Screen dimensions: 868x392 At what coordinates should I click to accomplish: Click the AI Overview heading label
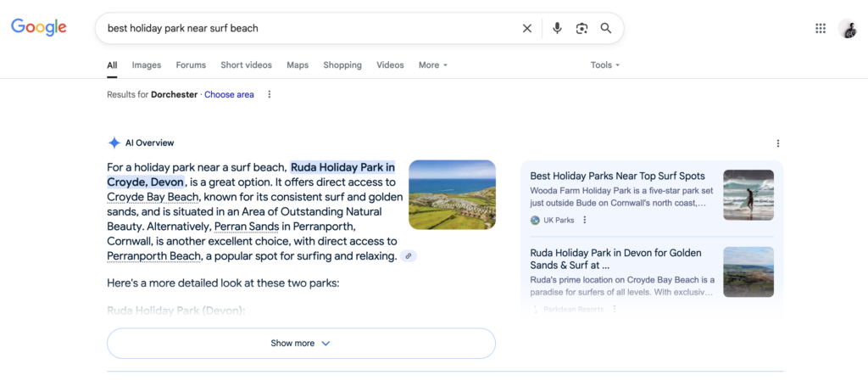coord(149,143)
